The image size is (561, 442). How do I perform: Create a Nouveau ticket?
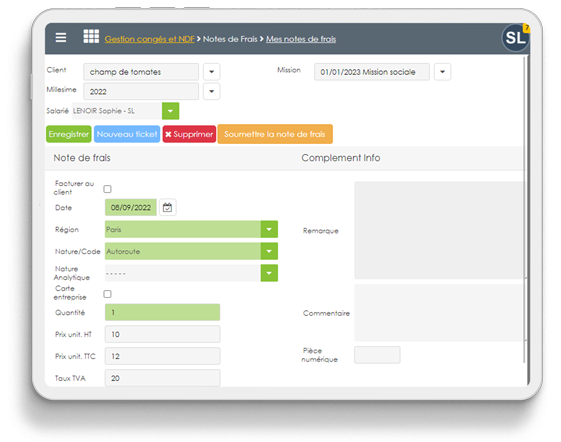tap(127, 134)
